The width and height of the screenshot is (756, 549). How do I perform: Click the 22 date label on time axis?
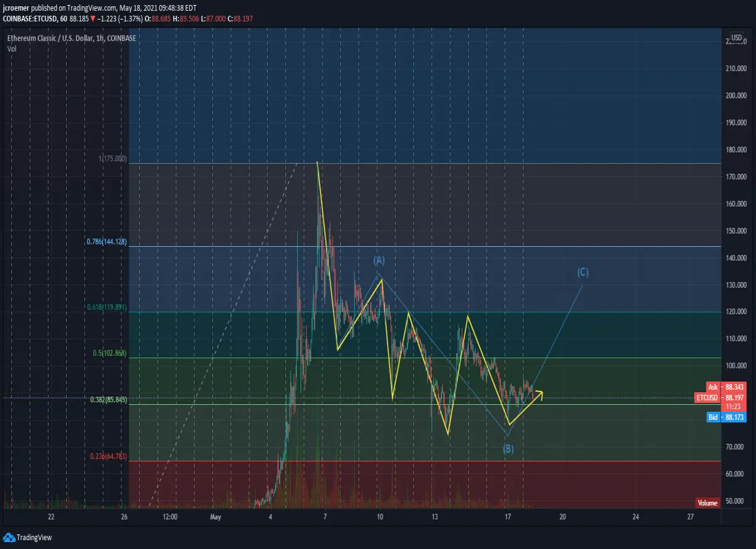(51, 518)
